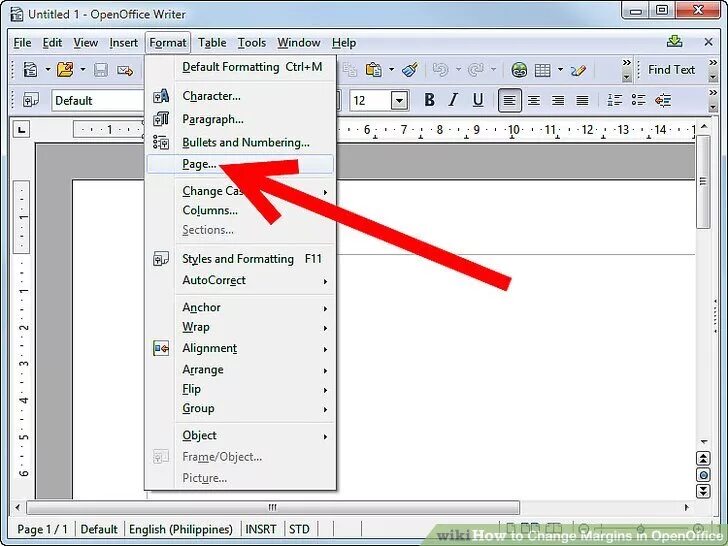This screenshot has width=728, height=546.
Task: Click the tab stop selector at the ruler corner
Action: [x=22, y=130]
